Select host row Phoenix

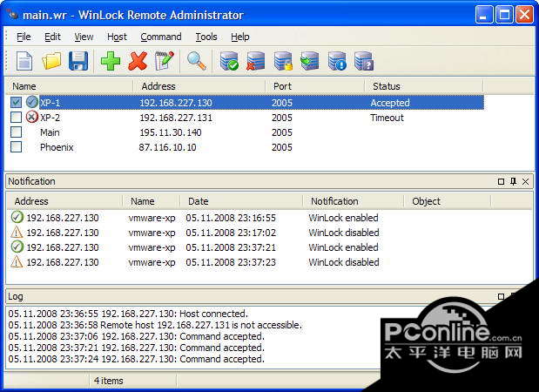click(x=246, y=147)
